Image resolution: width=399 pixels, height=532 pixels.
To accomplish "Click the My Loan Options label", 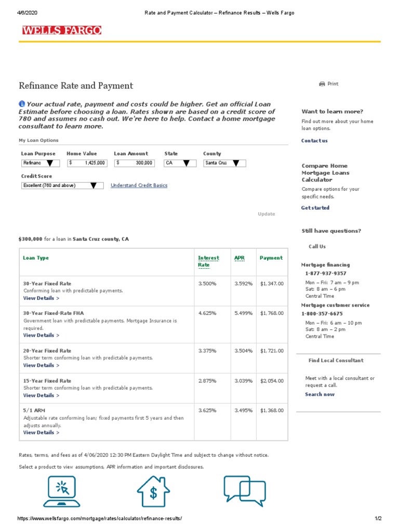I will coord(38,140).
